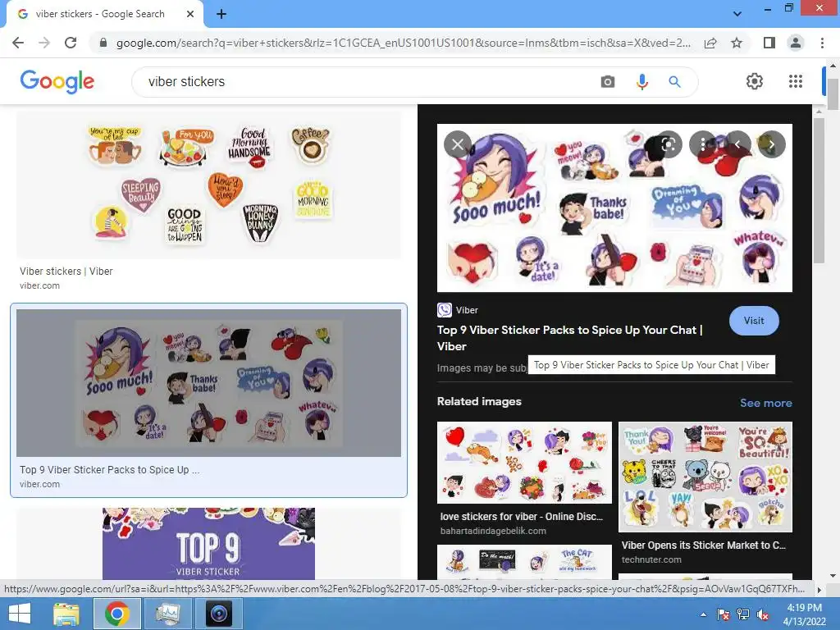The height and width of the screenshot is (630, 840).
Task: Open the monitor app on the taskbar
Action: (x=167, y=614)
